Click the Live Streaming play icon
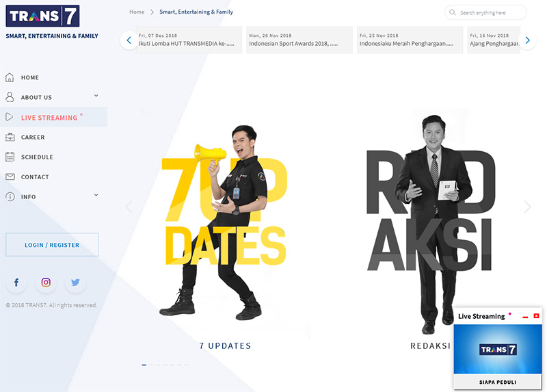The height and width of the screenshot is (392, 547). click(x=10, y=117)
